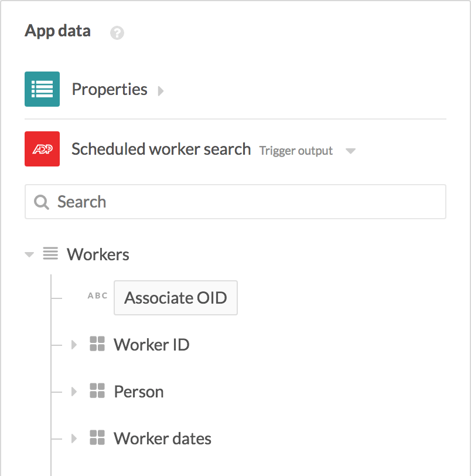
Task: Click the help question mark beside App data
Action: click(117, 33)
